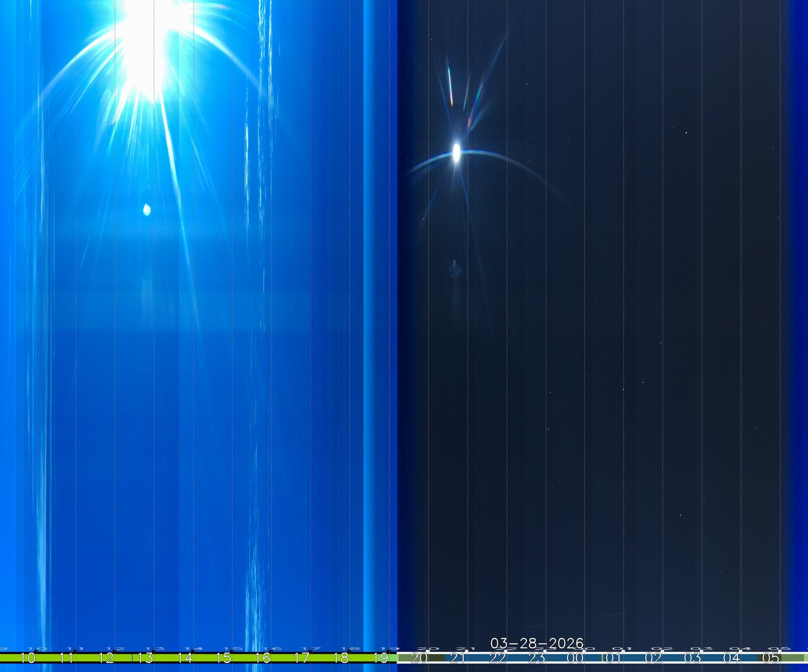
Task: Select the 03 hour timeline marker
Action: [x=693, y=658]
